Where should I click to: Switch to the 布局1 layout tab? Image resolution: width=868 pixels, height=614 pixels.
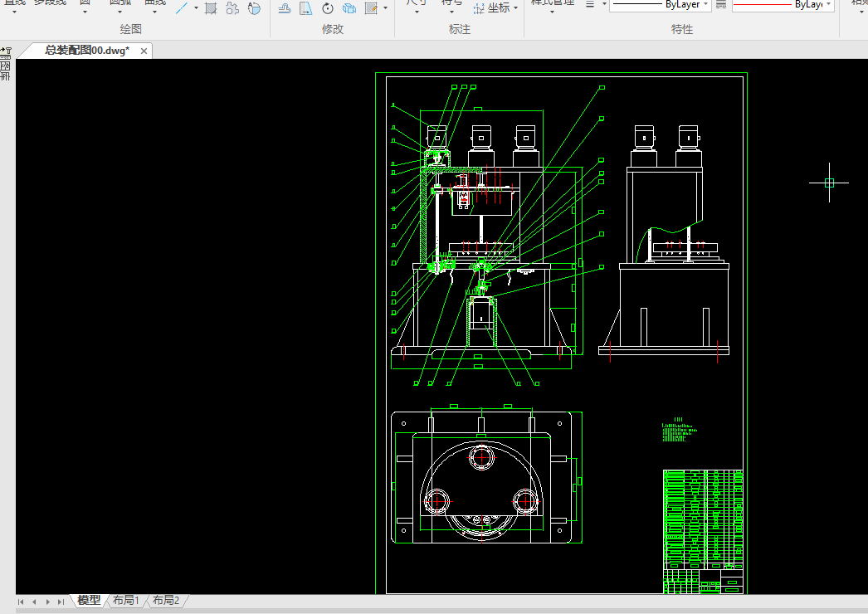126,601
